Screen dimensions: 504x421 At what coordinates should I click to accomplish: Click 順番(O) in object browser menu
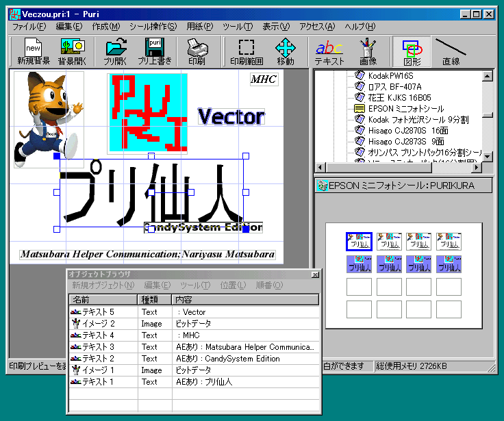269,285
